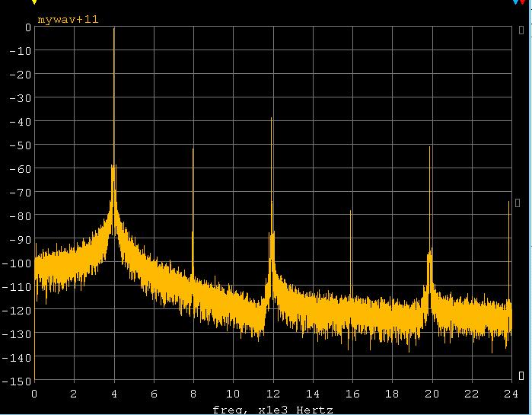Click the -50 label on vertical axis

pos(20,145)
